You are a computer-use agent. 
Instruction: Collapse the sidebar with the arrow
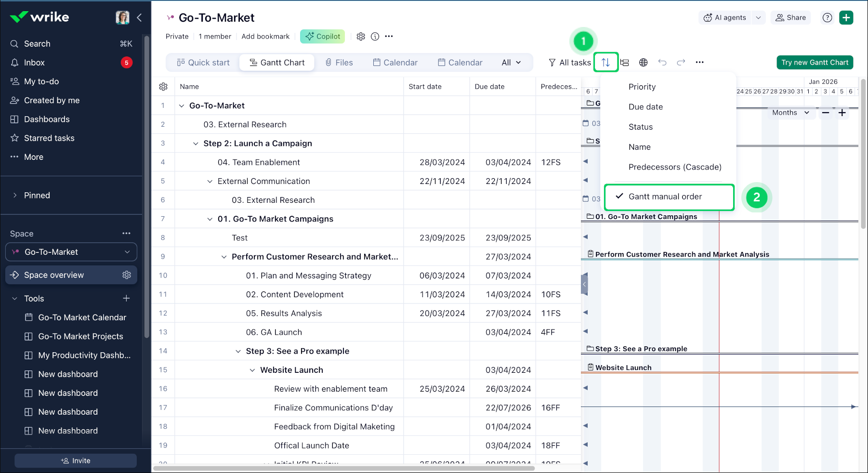pos(139,18)
